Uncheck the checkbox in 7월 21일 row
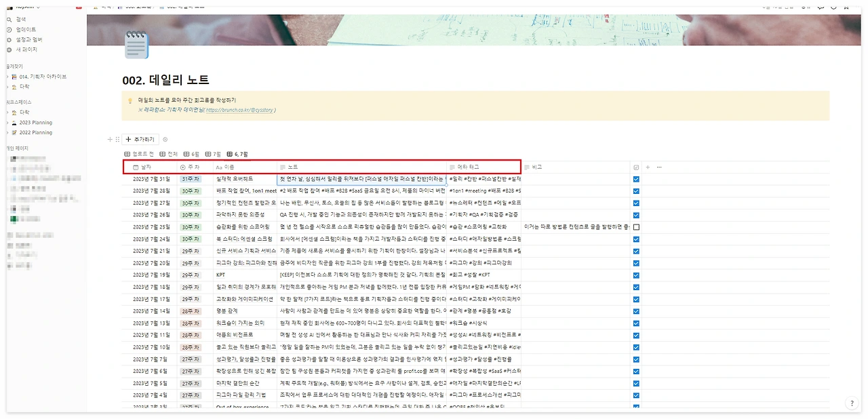 coord(636,251)
